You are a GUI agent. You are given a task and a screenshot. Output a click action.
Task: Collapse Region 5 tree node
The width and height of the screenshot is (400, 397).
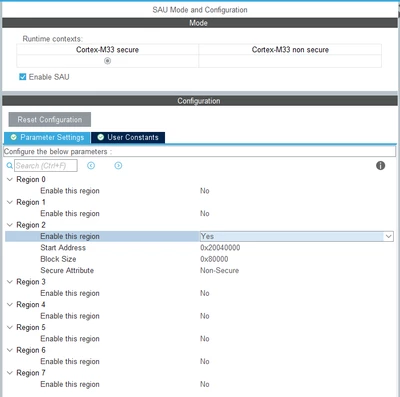point(10,327)
